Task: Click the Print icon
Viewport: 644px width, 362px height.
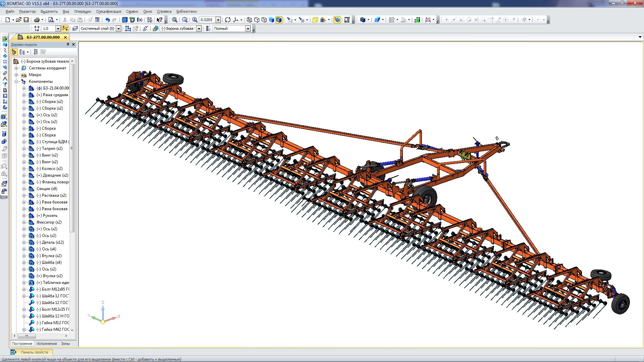Action: tap(37, 20)
